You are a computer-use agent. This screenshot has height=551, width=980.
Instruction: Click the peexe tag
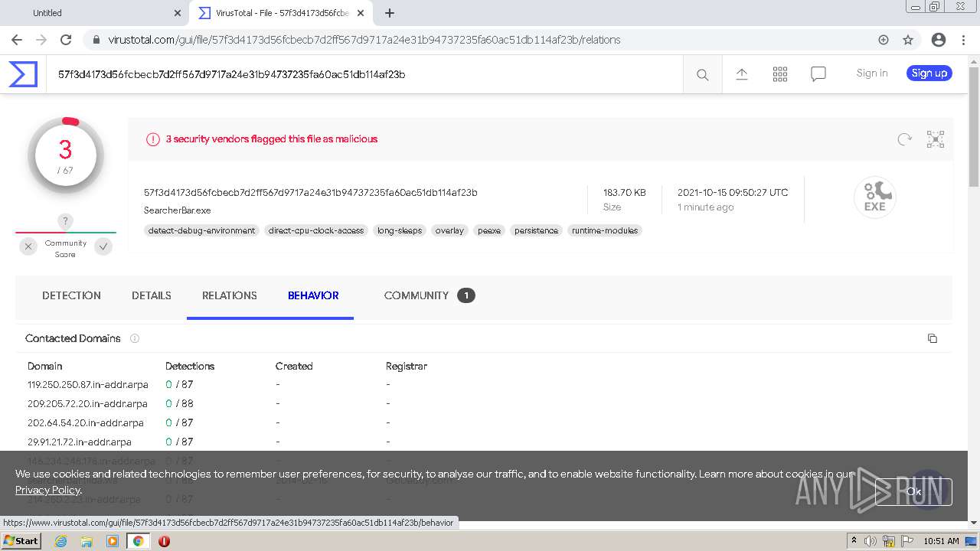coord(489,230)
